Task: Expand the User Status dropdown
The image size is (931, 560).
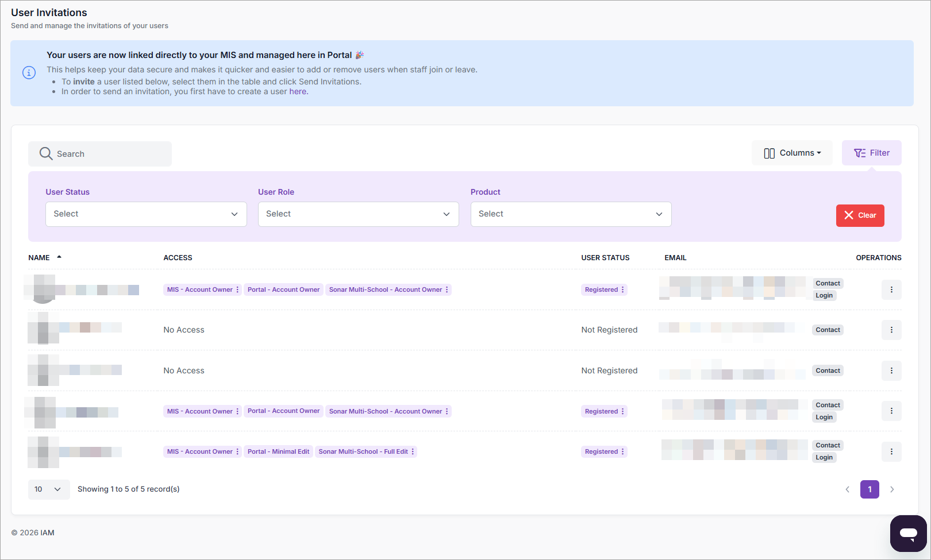Action: click(x=146, y=214)
